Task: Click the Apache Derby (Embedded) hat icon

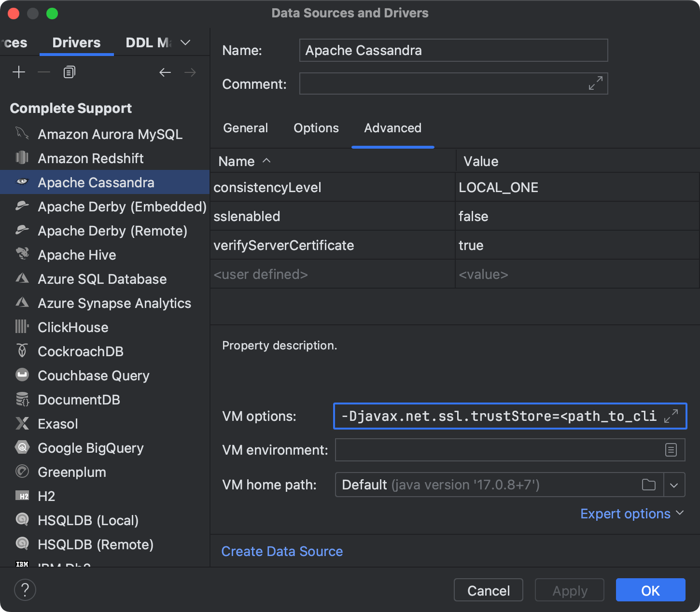Action: click(x=22, y=206)
